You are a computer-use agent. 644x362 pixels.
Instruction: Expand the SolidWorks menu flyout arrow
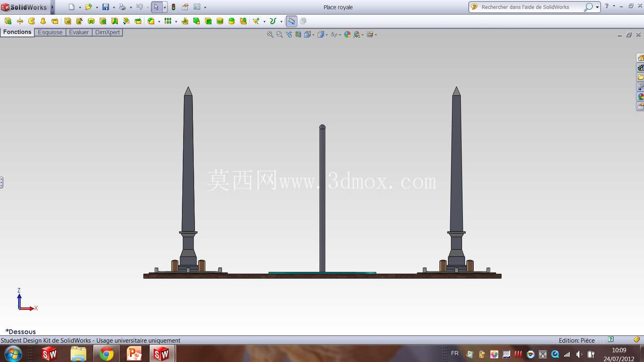(52, 7)
